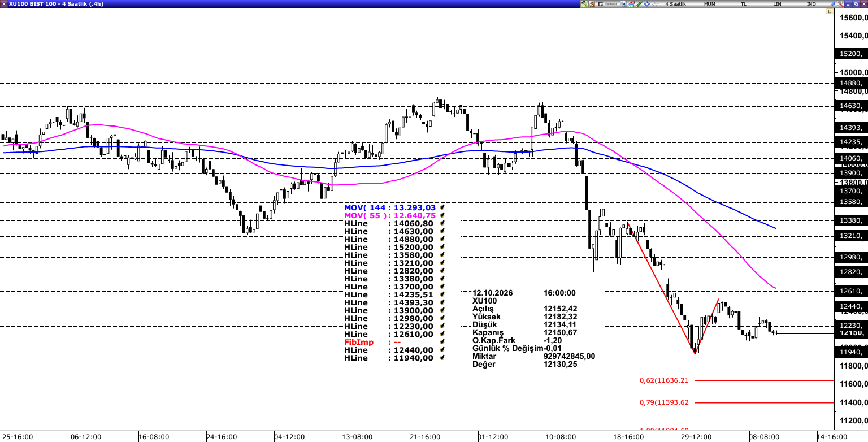Toggle the HLine 13700,00 checkmark
This screenshot has width=868, height=442.
point(442,287)
